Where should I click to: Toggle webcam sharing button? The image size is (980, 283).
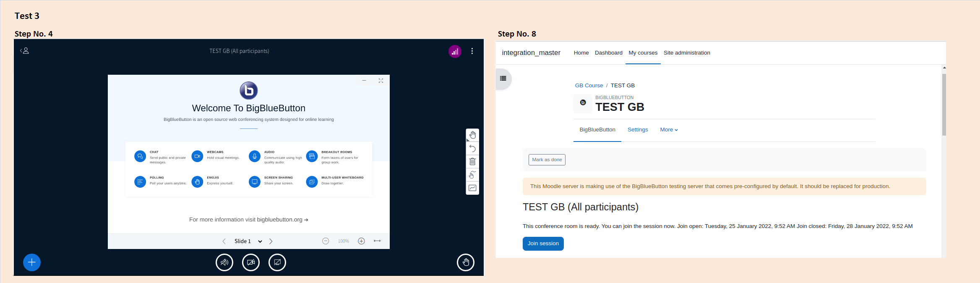pos(251,262)
